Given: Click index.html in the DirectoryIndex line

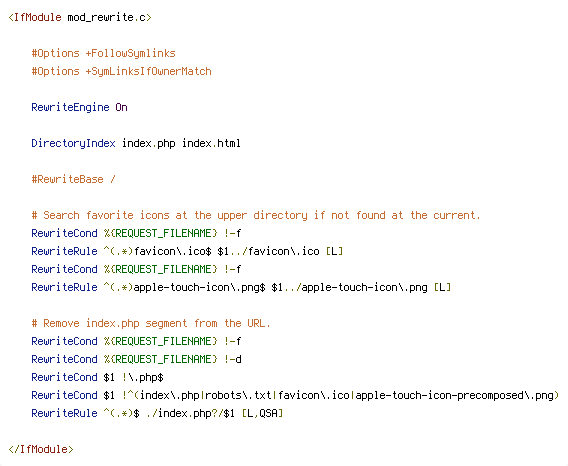Looking at the screenshot, I should 211,143.
